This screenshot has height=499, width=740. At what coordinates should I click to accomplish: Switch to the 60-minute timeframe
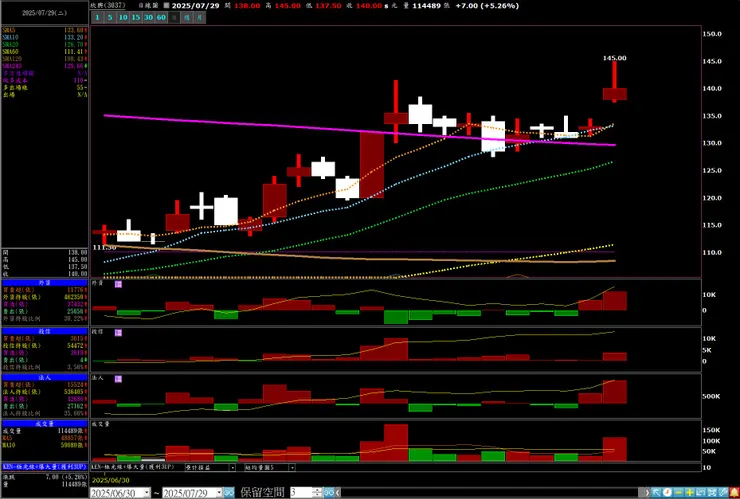tap(161, 17)
